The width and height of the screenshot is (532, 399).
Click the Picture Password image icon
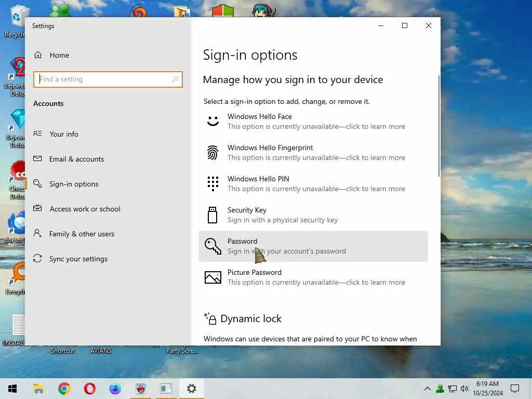(212, 277)
